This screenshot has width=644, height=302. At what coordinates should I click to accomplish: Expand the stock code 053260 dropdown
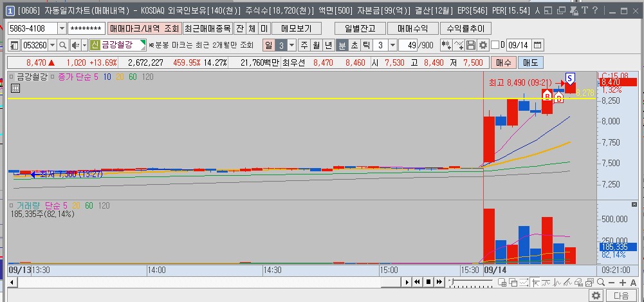tap(53, 45)
